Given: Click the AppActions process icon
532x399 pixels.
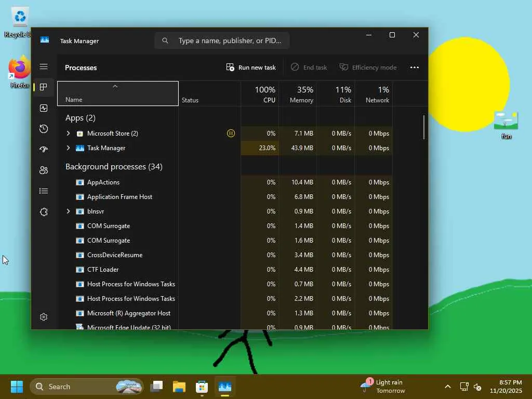Looking at the screenshot, I should pyautogui.click(x=79, y=182).
